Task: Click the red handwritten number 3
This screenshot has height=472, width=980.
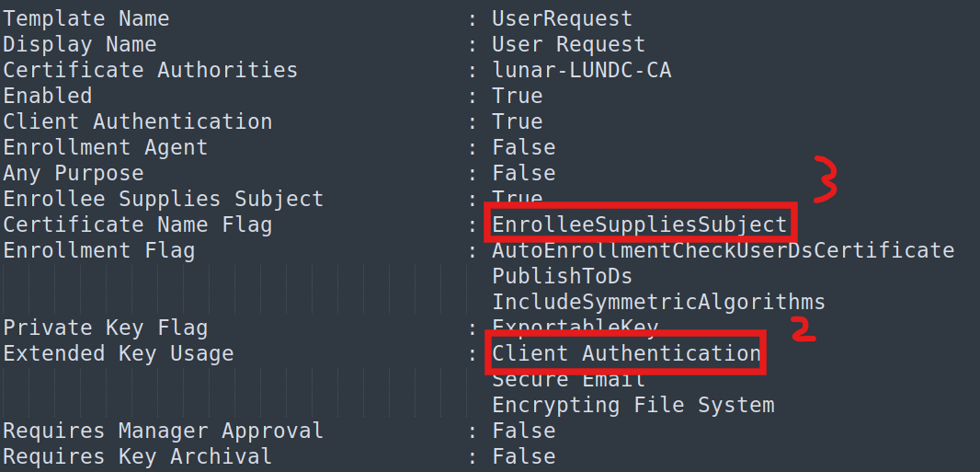Action: 825,178
